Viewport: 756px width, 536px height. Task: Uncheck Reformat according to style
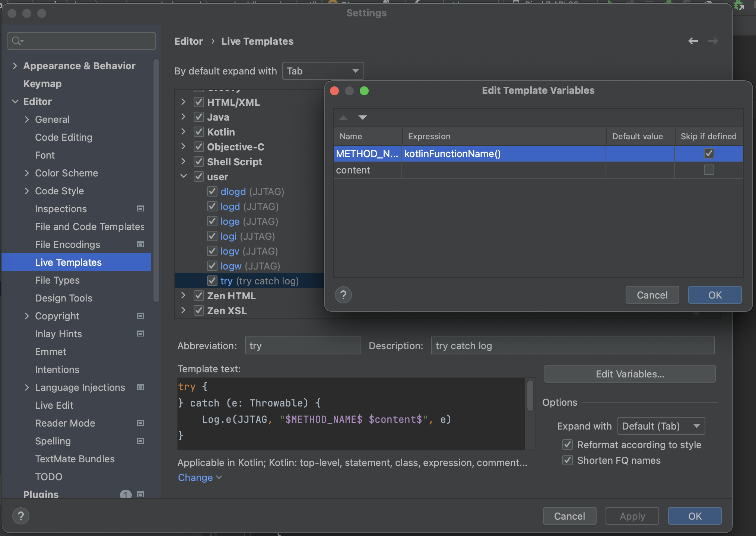[567, 444]
